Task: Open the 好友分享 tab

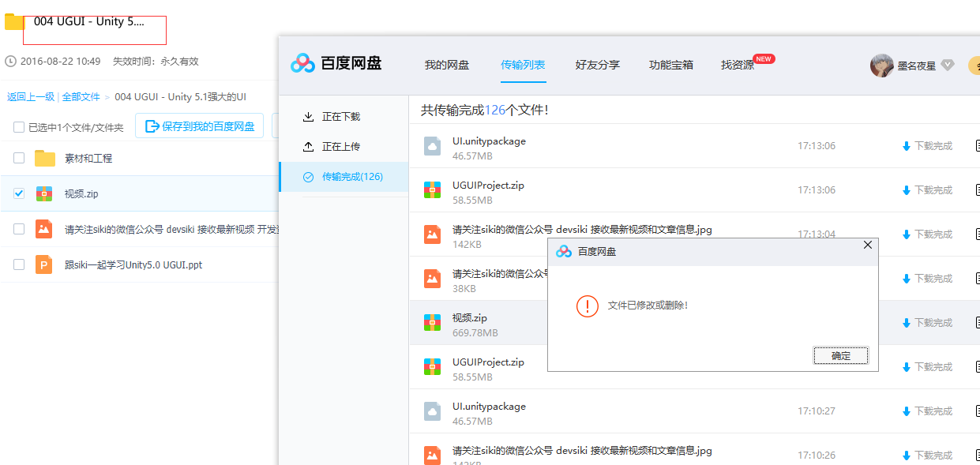Action: pos(598,65)
